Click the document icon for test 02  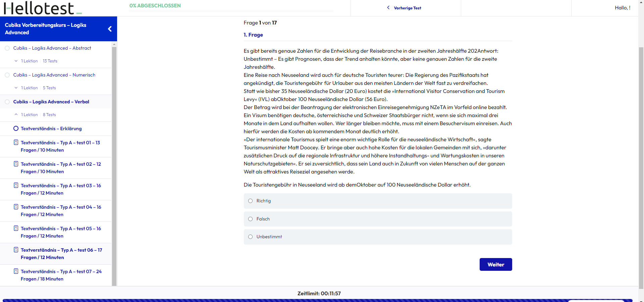coord(16,164)
